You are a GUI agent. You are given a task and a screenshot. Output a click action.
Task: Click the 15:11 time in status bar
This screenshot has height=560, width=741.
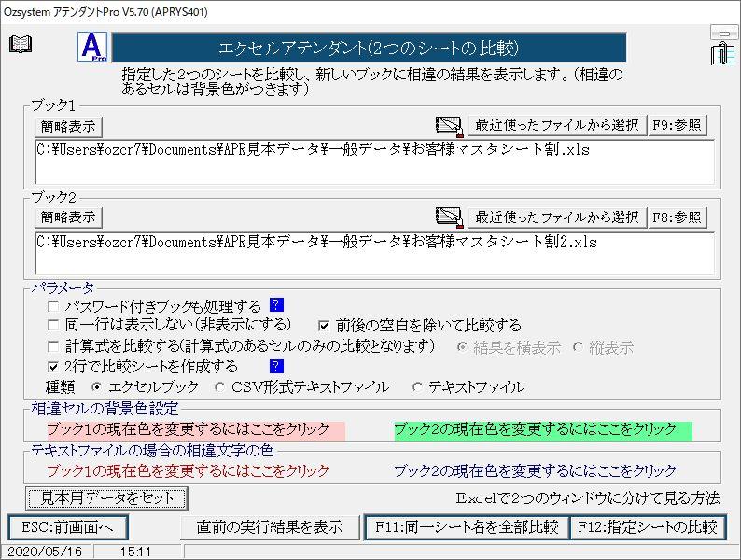(135, 552)
